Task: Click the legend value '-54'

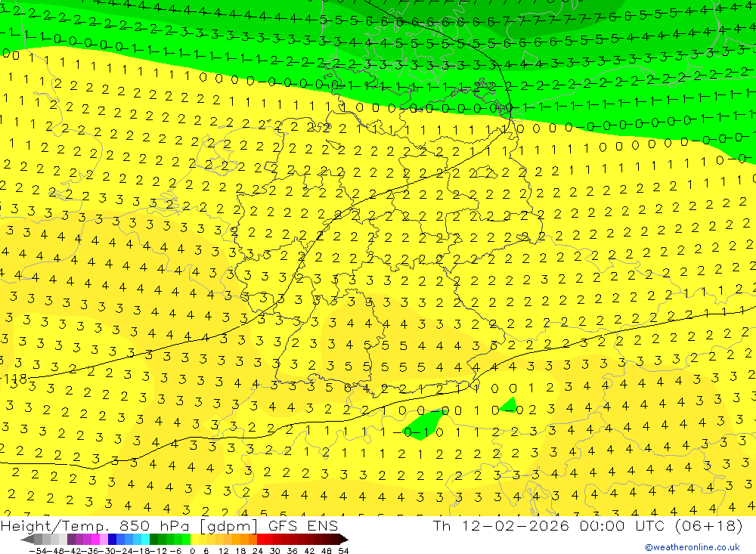Action: click(38, 551)
